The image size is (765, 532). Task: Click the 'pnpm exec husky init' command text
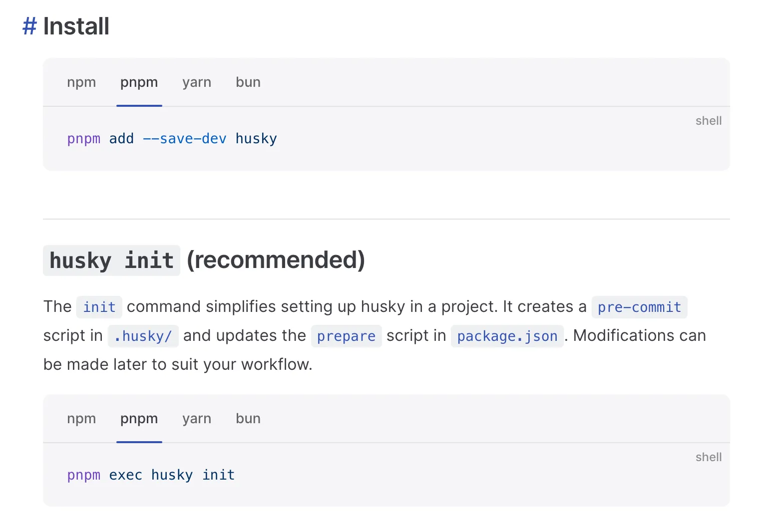coord(151,475)
